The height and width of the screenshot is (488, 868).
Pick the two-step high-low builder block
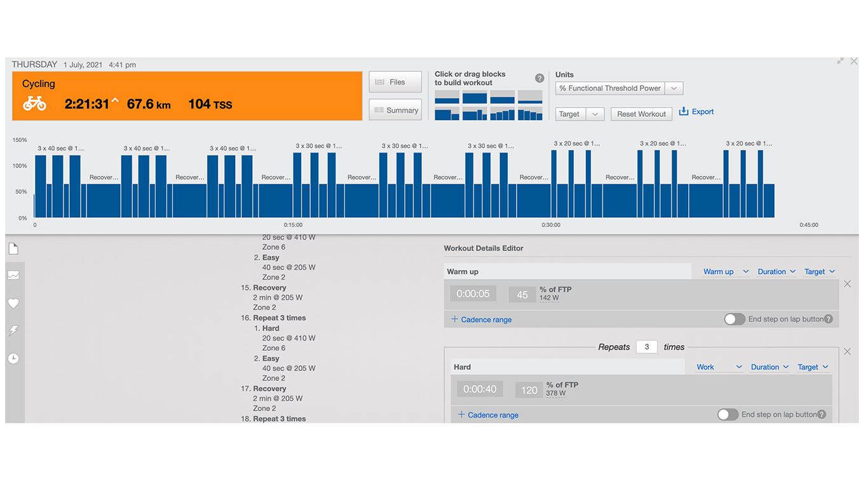tap(447, 113)
